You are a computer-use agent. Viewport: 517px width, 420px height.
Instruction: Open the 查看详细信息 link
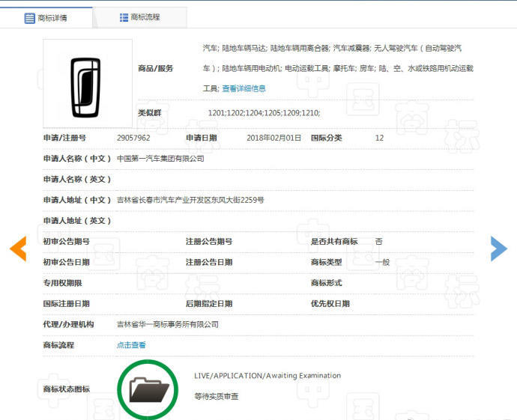click(244, 88)
